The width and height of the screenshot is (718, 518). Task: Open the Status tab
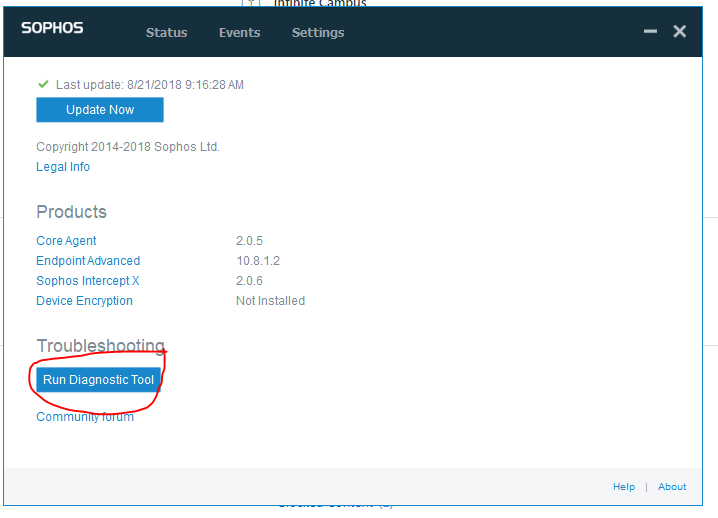coord(166,33)
